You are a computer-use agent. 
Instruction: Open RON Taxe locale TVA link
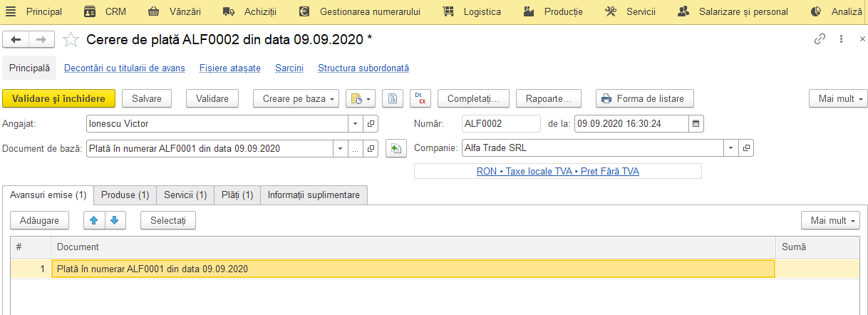pos(558,172)
